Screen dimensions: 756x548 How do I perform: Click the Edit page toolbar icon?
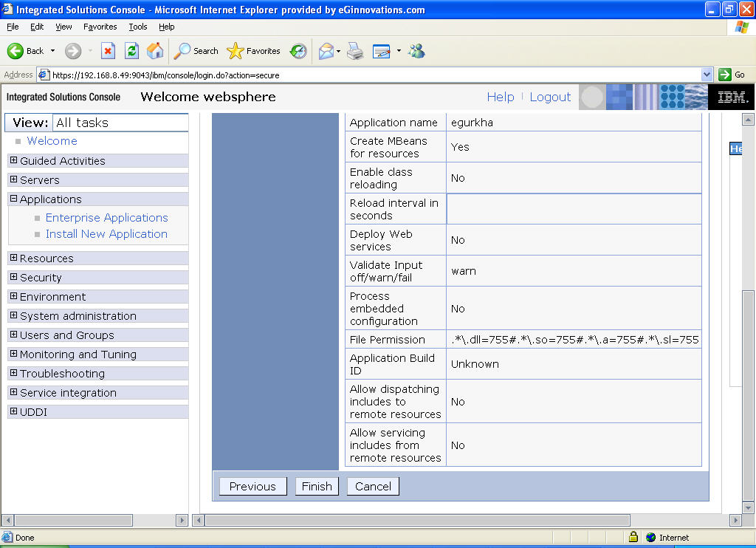coord(382,51)
